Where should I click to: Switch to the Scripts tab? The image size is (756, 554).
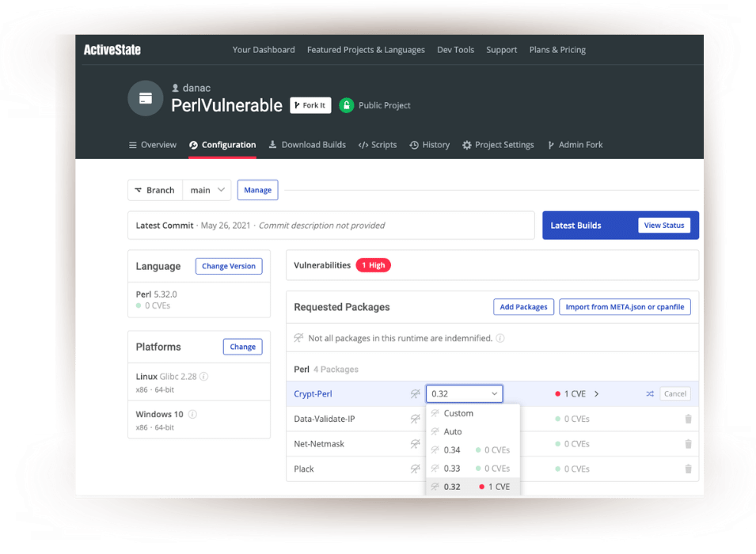(x=378, y=145)
